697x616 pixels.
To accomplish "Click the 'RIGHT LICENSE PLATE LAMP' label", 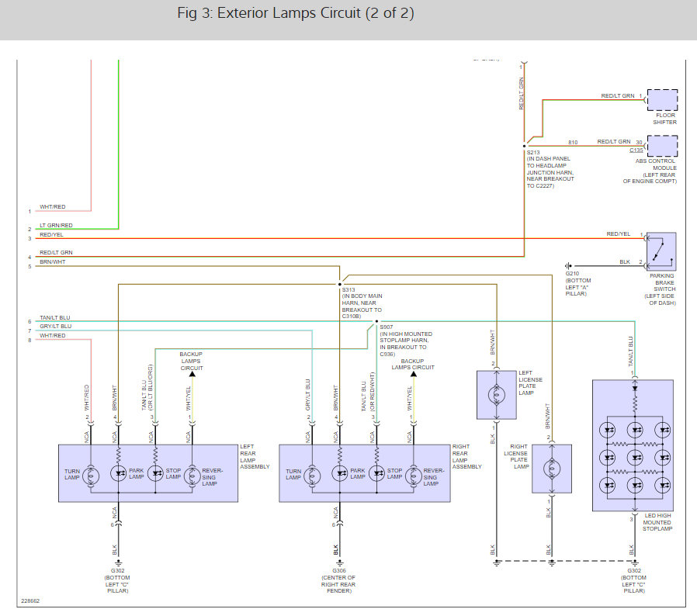I will (516, 456).
